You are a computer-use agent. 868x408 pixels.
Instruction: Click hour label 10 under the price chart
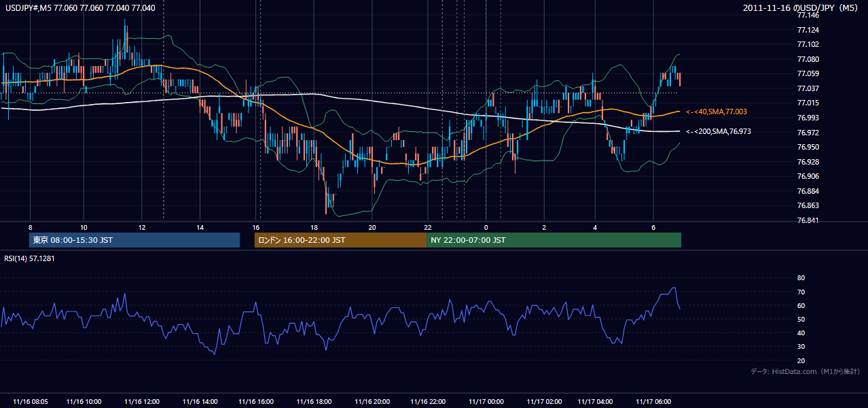point(84,227)
